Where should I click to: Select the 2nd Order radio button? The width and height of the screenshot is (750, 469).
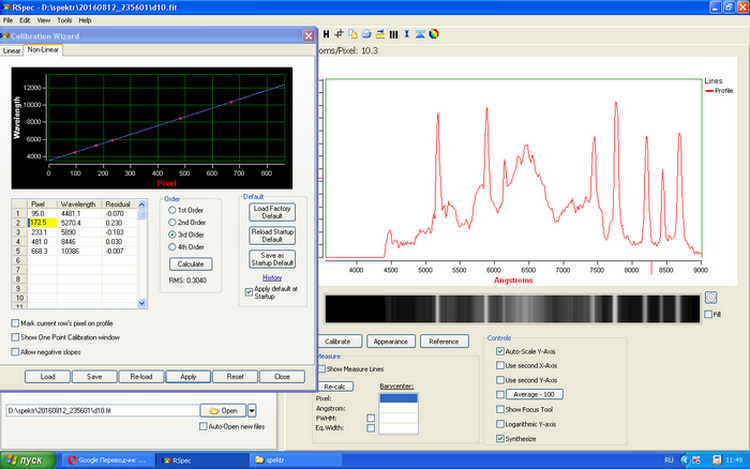click(x=172, y=222)
